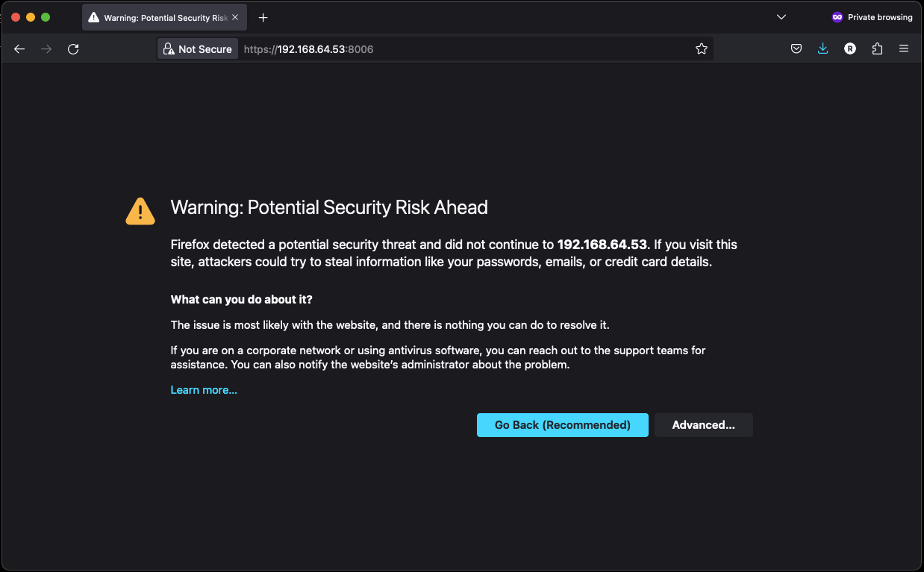Click the Warning: Potential Security Risk Ahead heading
The height and width of the screenshot is (572, 924).
[329, 207]
